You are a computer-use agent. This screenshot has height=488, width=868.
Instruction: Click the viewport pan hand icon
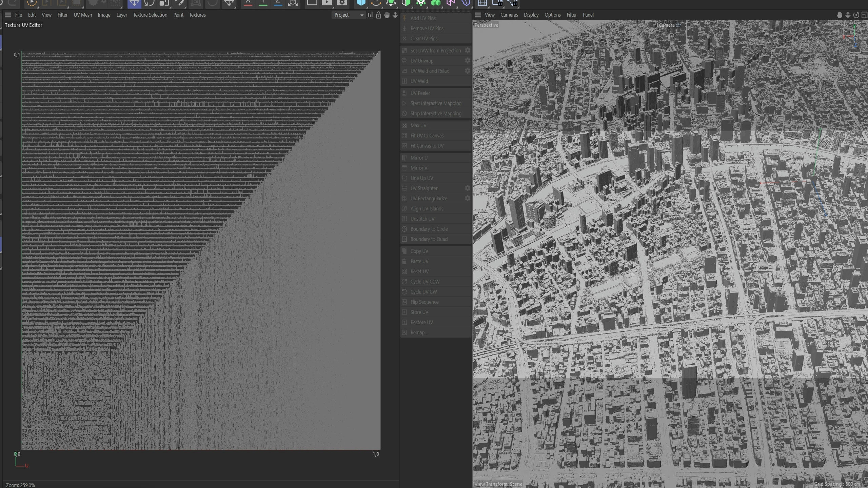tap(840, 15)
